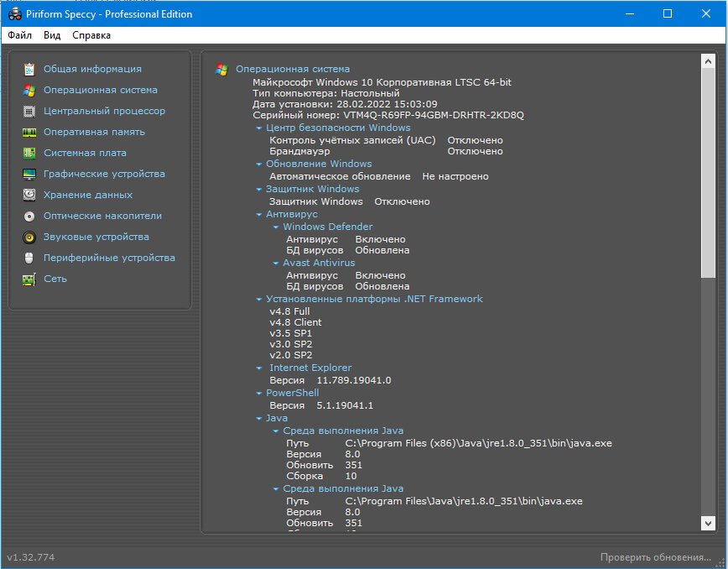Collapse Центр безопасности Windows section
This screenshot has height=569, width=728.
point(259,128)
